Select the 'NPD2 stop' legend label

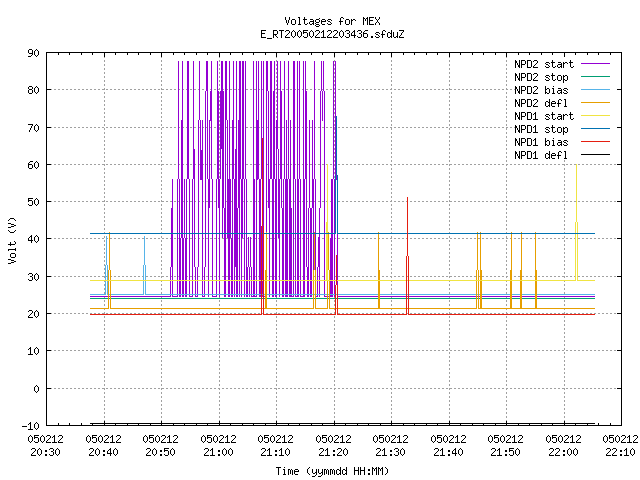(x=541, y=77)
